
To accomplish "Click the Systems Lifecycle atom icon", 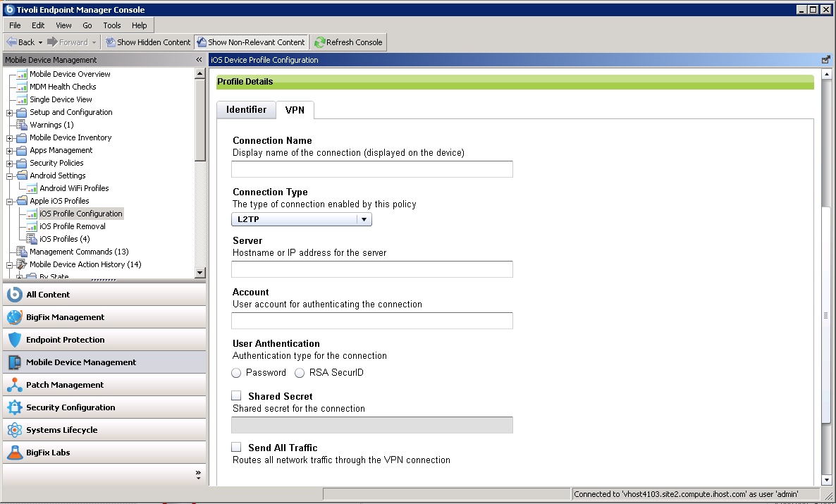I will (x=14, y=430).
